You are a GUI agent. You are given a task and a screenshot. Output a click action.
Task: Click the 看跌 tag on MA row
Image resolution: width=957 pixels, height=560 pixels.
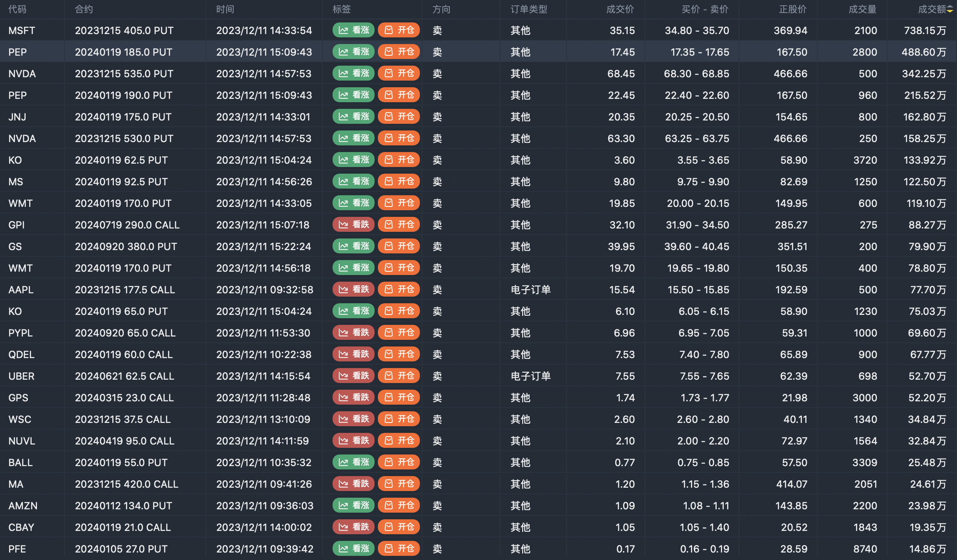point(354,484)
